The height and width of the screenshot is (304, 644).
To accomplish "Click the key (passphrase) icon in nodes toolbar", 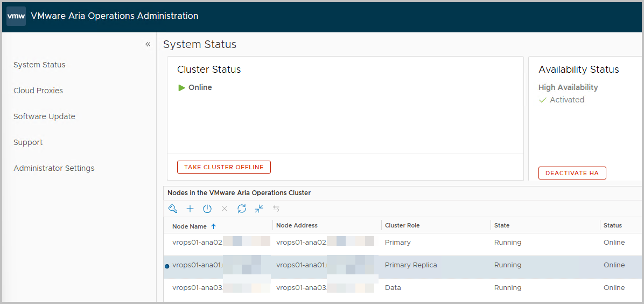I will tap(173, 209).
